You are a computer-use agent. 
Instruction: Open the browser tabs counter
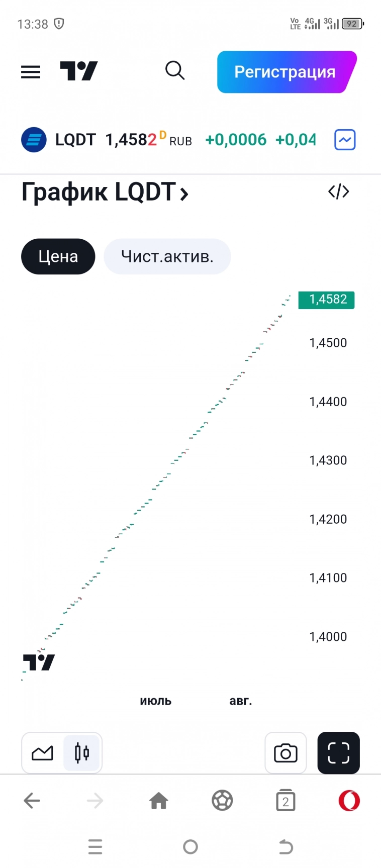285,801
